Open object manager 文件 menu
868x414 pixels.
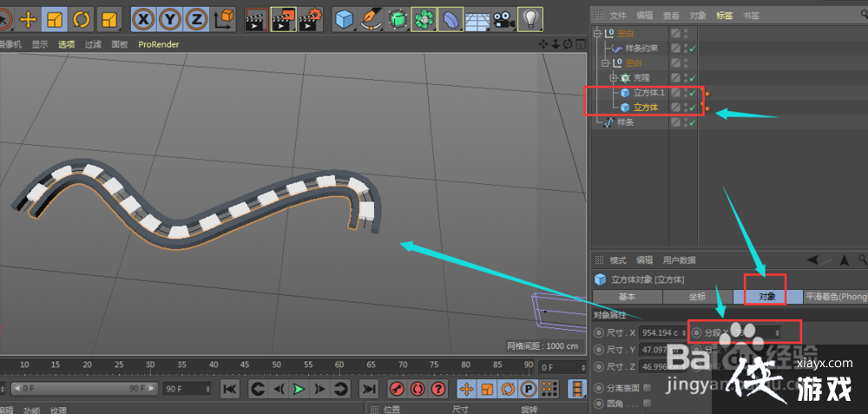click(x=618, y=16)
